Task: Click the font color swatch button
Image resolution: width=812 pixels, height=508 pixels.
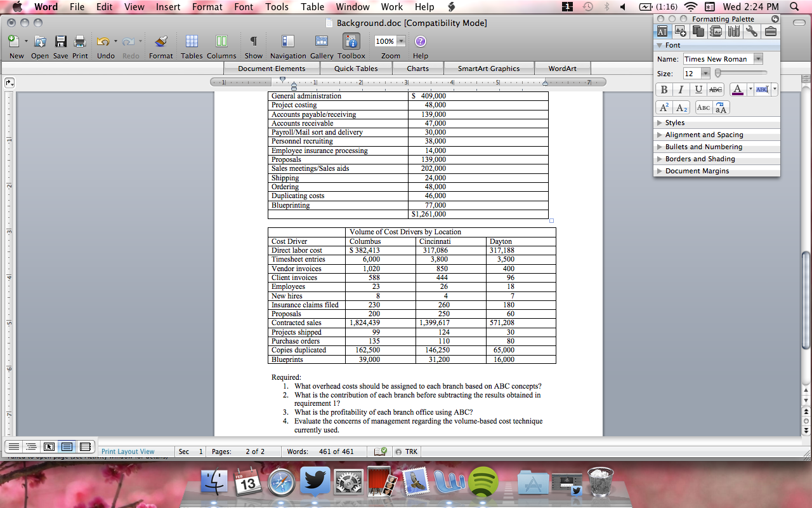Action: pos(737,90)
